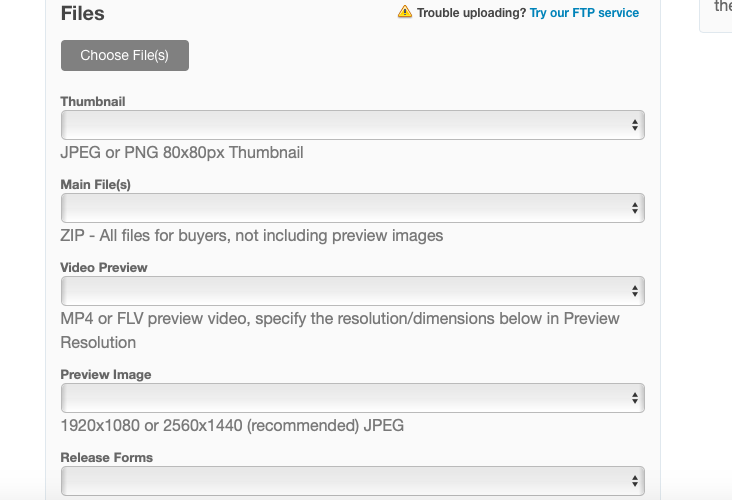Open the Preview Image dropdown
This screenshot has width=732, height=500.
click(x=352, y=398)
